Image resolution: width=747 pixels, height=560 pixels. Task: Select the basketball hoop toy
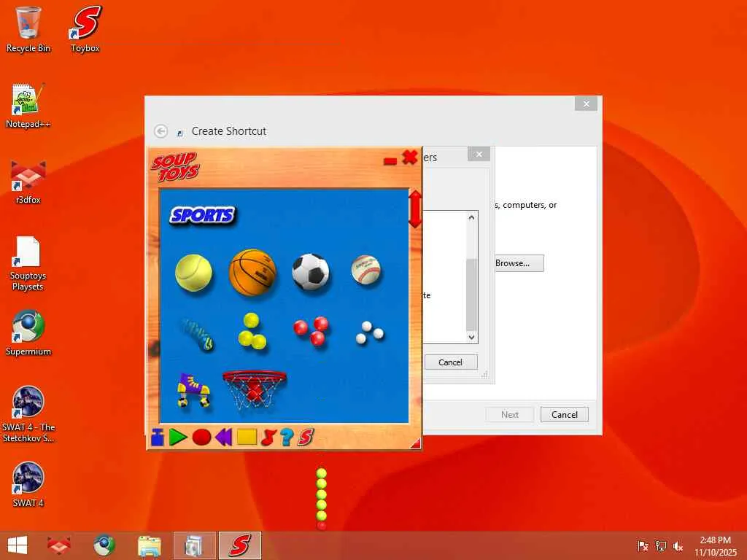(255, 389)
